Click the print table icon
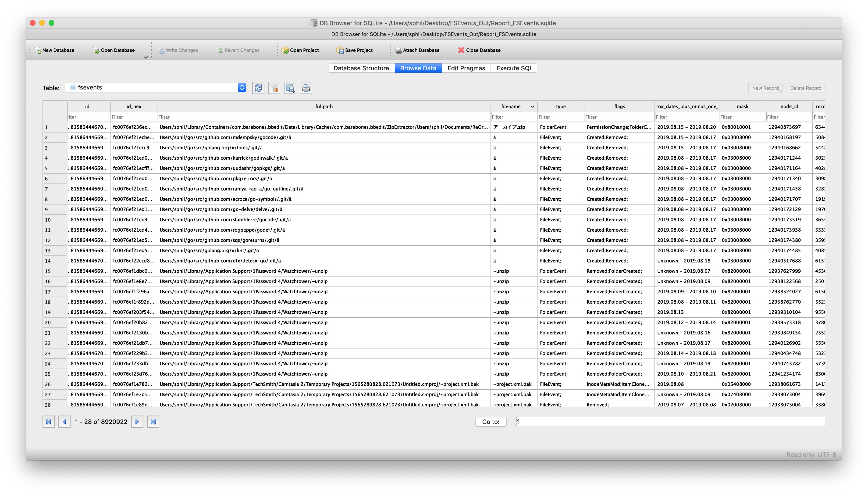This screenshot has height=495, width=868. pyautogui.click(x=306, y=88)
